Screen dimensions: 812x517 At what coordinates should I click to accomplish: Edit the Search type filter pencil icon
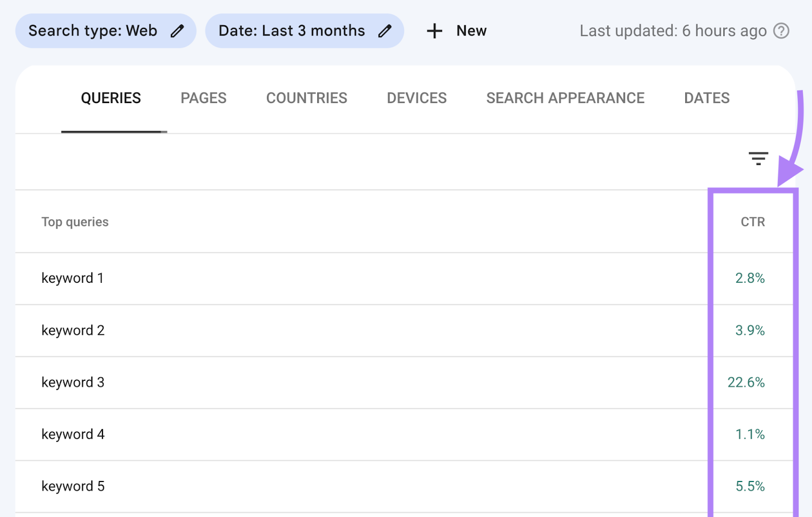coord(177,30)
